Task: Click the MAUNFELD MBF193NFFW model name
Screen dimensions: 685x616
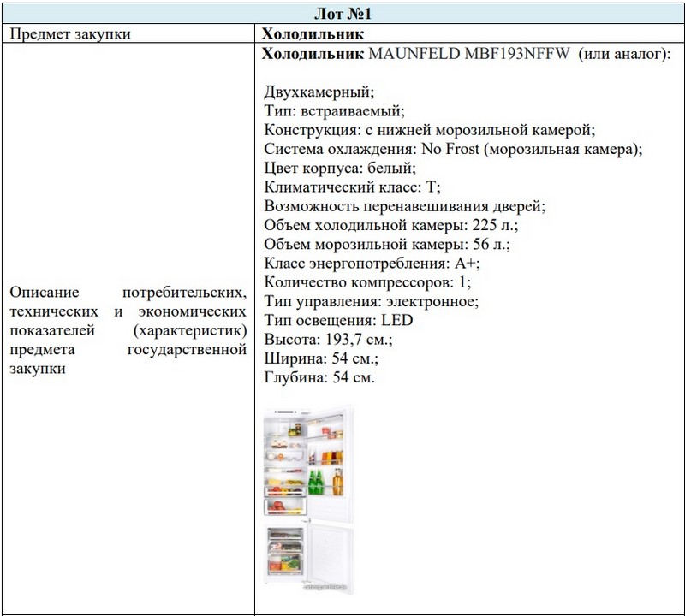Action: click(x=469, y=53)
